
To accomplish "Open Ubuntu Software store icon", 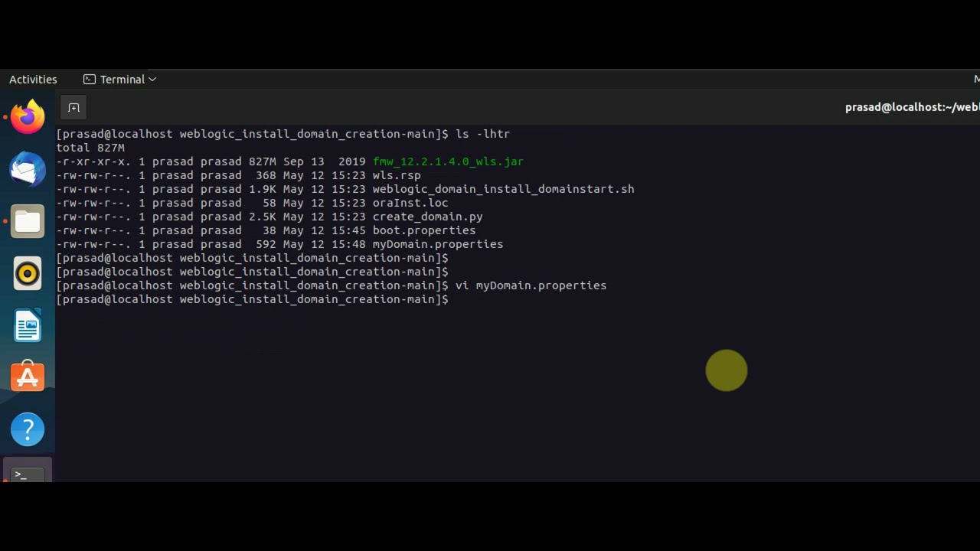I will (x=28, y=377).
